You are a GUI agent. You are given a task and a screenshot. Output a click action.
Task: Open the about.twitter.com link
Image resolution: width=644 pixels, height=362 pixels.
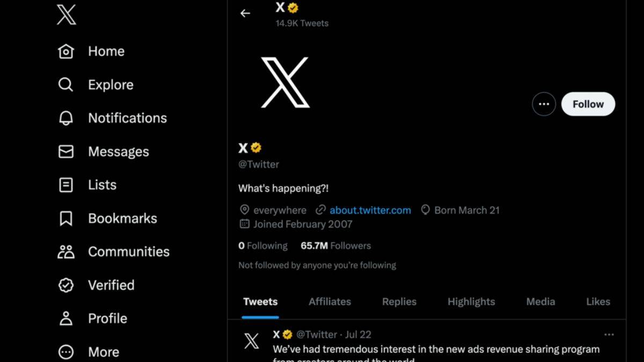pos(370,210)
